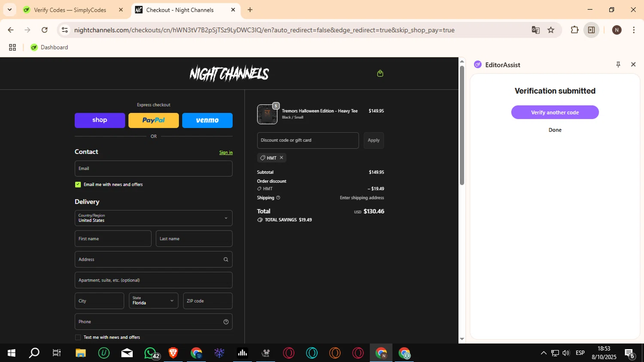644x362 pixels.
Task: Open the Dashboard bookmark
Action: [49, 47]
